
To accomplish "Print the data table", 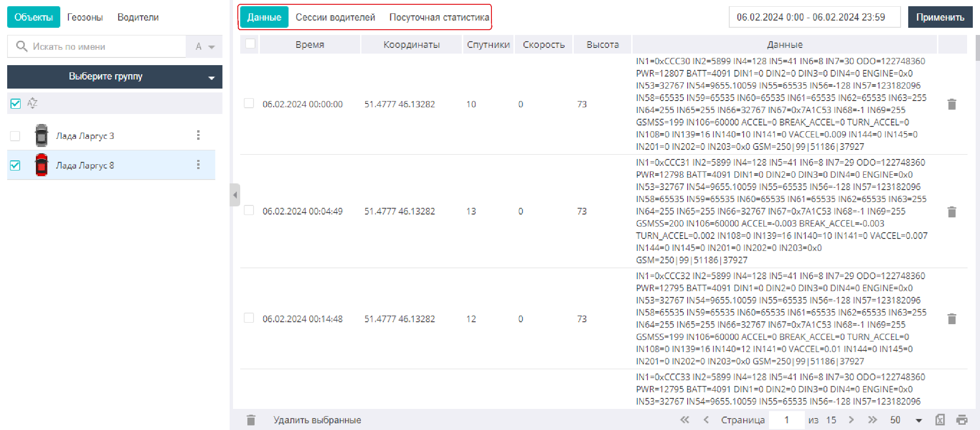I will (961, 420).
